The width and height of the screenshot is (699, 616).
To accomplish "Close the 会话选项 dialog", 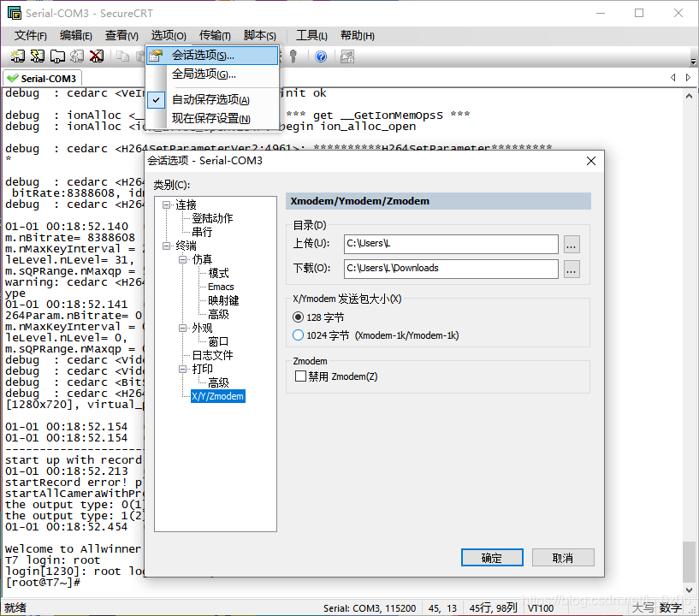I will point(590,161).
